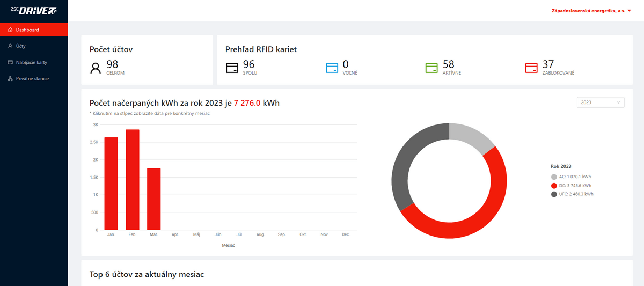Screen dimensions: 644x286
Task: Click the Máj axis label
Action: (196, 235)
